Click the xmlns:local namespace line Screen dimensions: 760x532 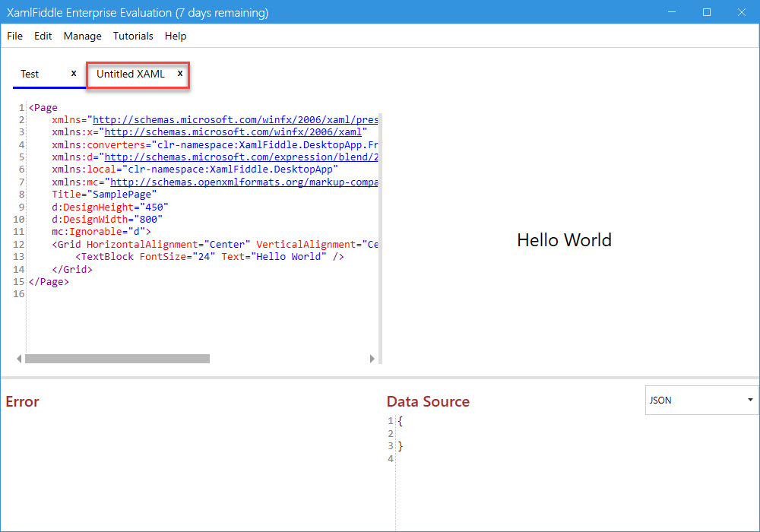195,169
